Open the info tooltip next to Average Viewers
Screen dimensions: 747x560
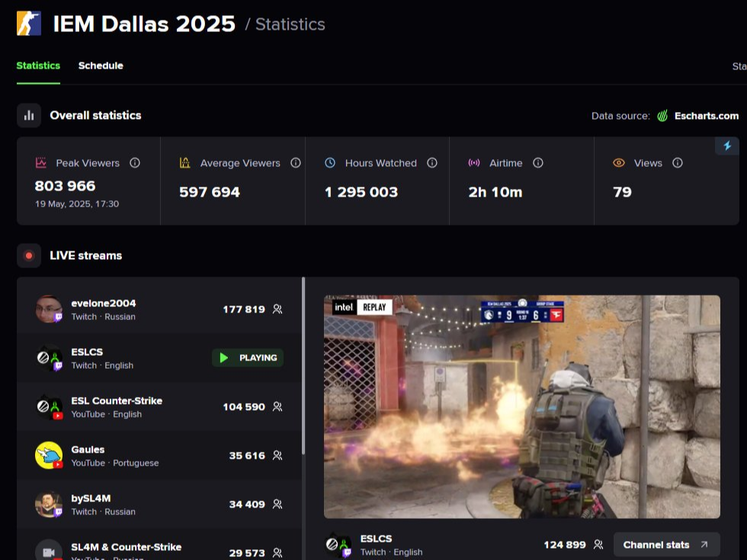[x=296, y=162]
